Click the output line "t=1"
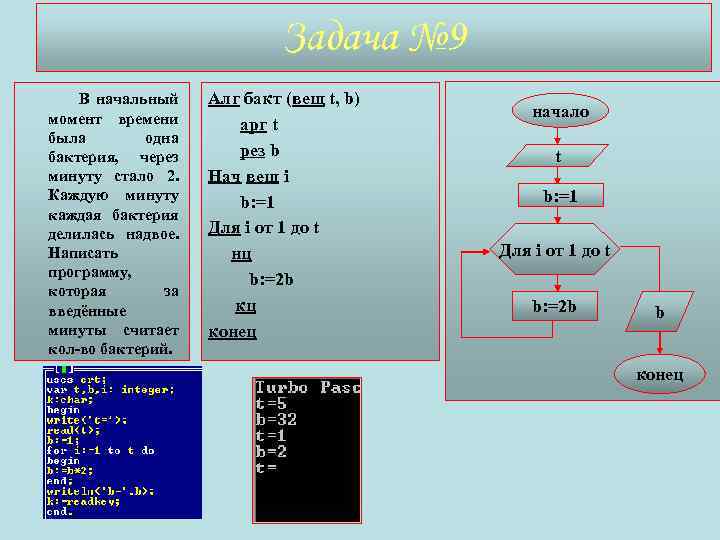 point(271,435)
